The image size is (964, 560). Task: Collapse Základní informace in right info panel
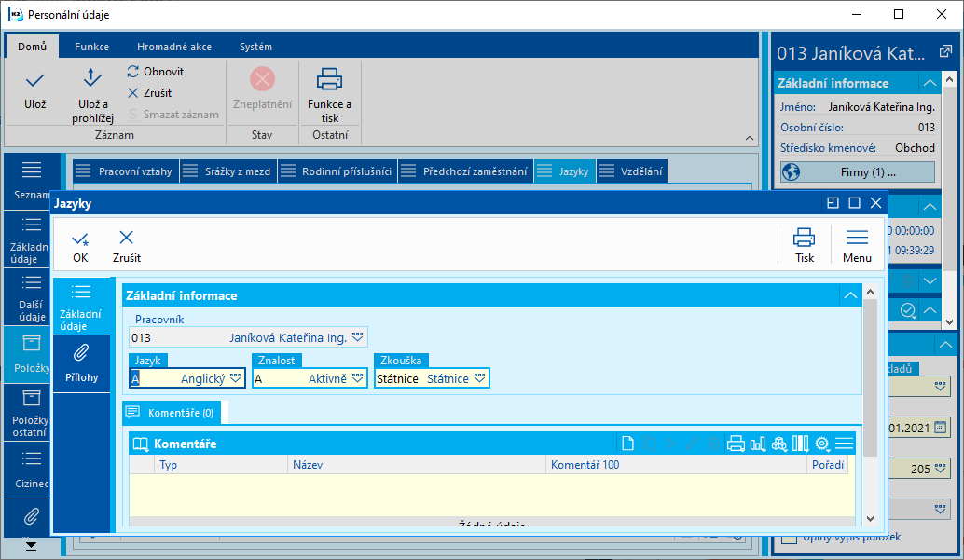click(930, 83)
